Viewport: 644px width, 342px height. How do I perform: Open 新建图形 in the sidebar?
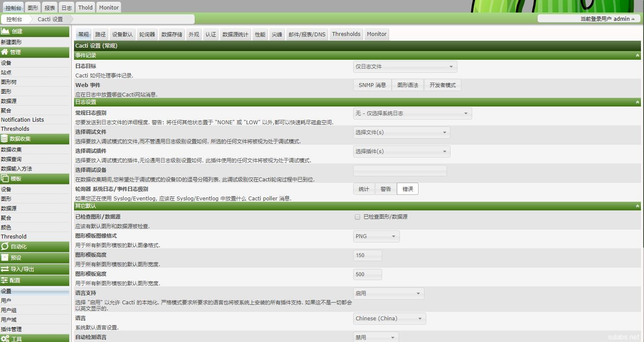(x=11, y=42)
